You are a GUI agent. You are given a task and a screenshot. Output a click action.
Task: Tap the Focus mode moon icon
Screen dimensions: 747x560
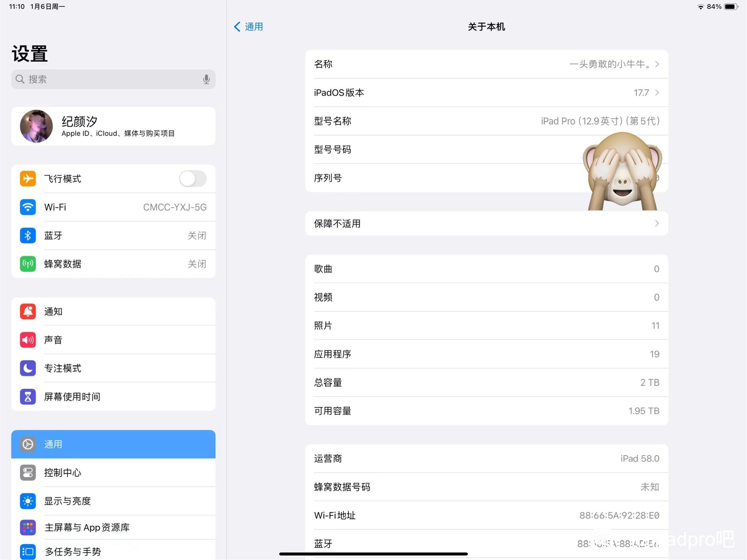[x=28, y=368]
